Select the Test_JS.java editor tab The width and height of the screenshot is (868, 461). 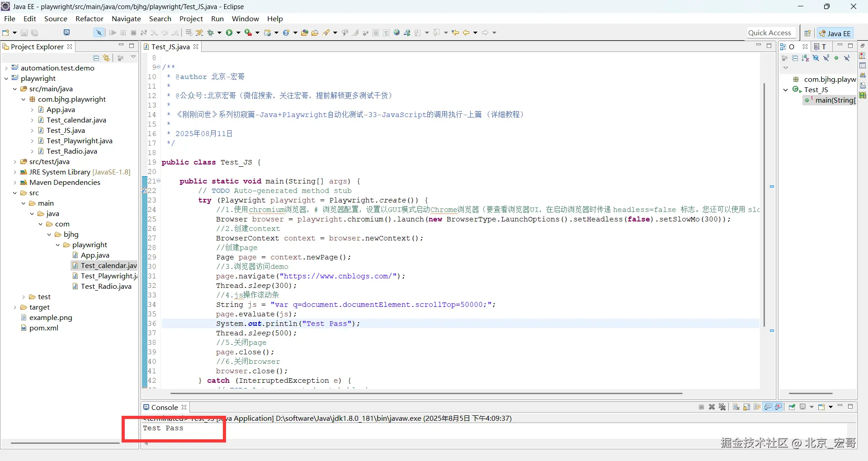170,47
